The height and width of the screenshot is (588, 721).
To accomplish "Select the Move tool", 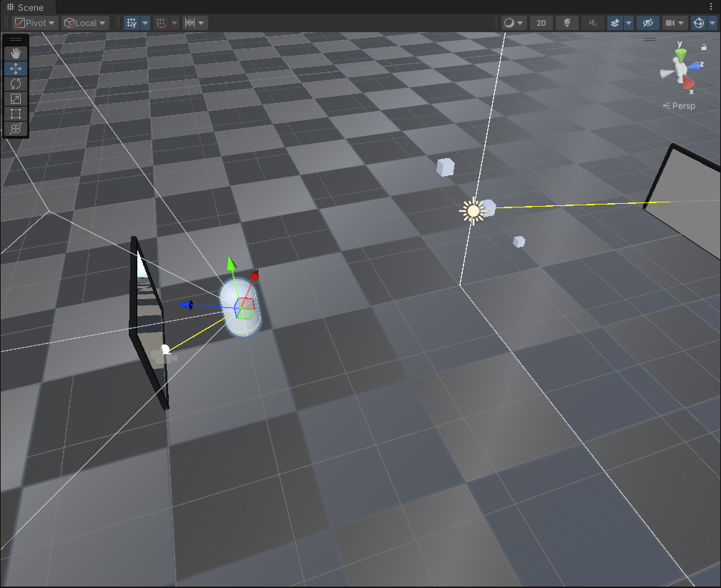I will (16, 69).
